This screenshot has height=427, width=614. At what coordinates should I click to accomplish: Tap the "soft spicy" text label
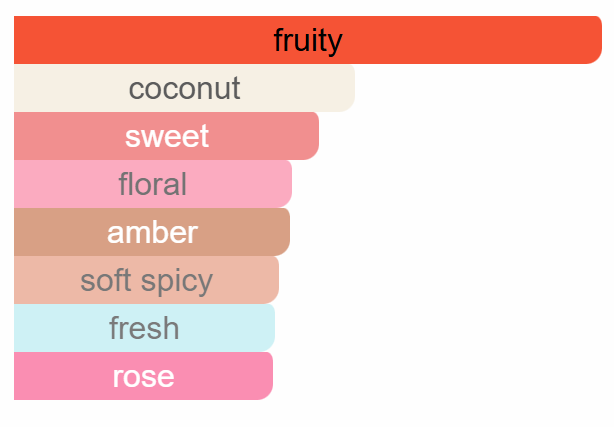click(146, 280)
